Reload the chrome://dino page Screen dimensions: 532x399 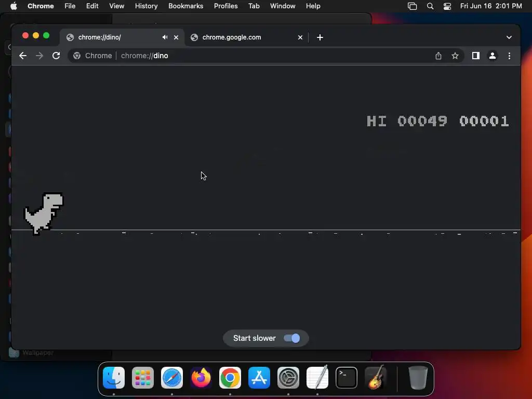56,56
